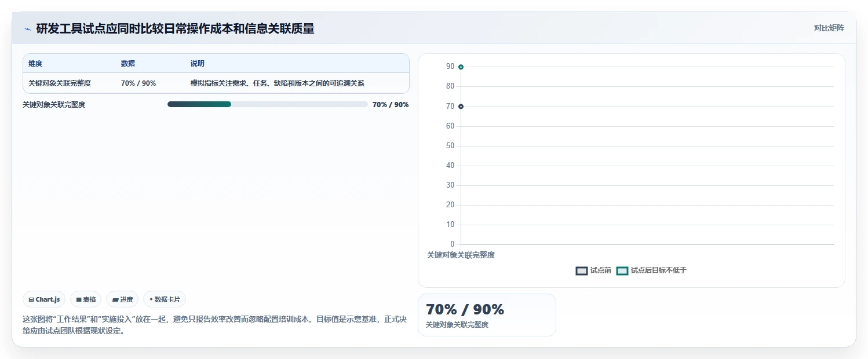Viewport: 868px width, 359px height.
Task: Click the 关键对象关联完整度 progress bar
Action: click(x=268, y=104)
